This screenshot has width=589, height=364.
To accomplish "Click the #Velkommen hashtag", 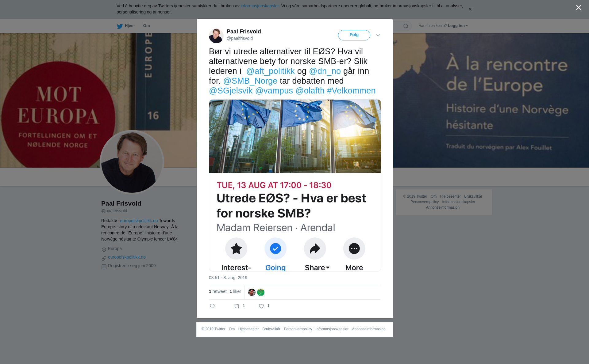I will click(x=351, y=91).
